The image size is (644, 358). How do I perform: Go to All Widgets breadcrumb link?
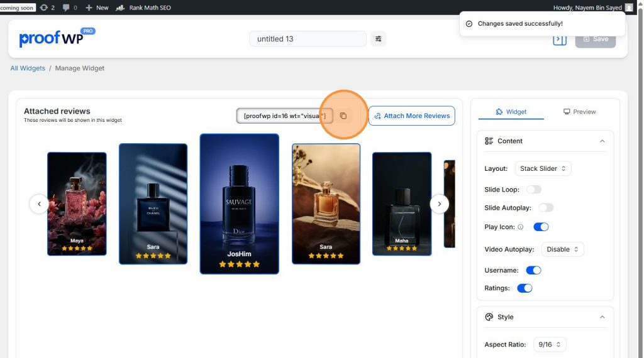(x=28, y=68)
